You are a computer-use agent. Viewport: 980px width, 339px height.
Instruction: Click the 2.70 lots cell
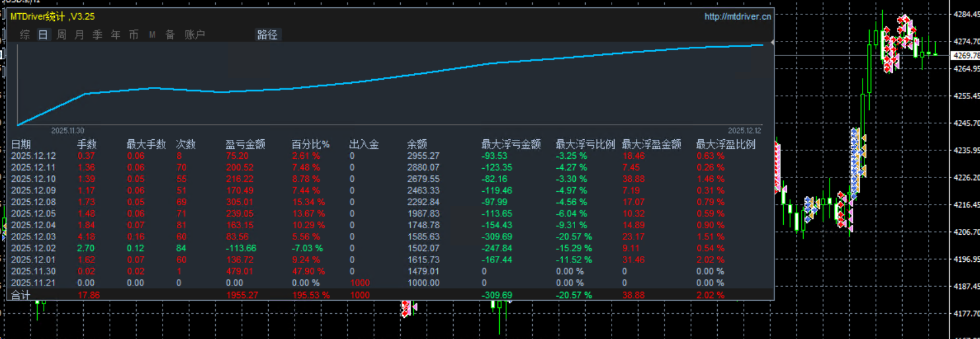[87, 248]
